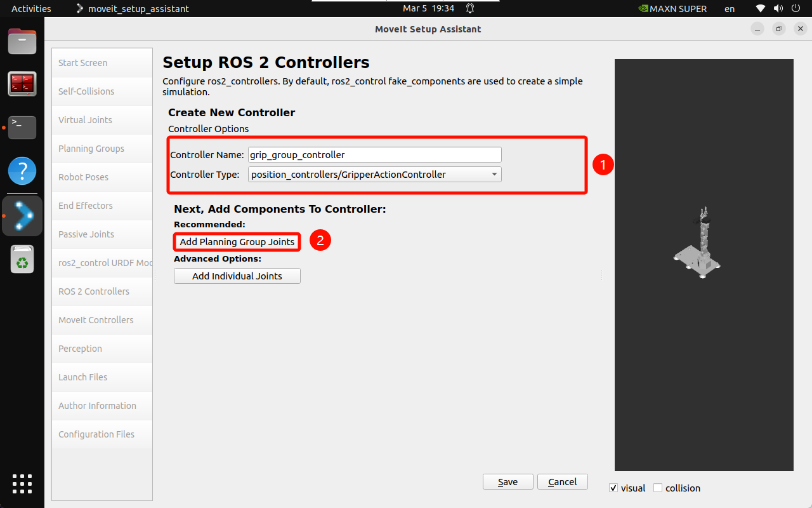Viewport: 812px width, 508px height.
Task: Enable the collision checkbox
Action: 658,488
